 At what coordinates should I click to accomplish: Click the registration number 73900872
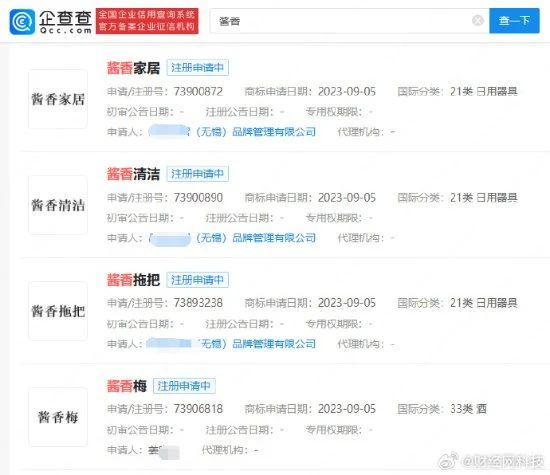tap(198, 92)
